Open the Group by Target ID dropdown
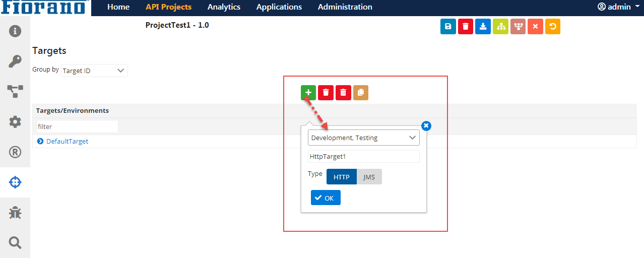644x258 pixels. coord(95,71)
